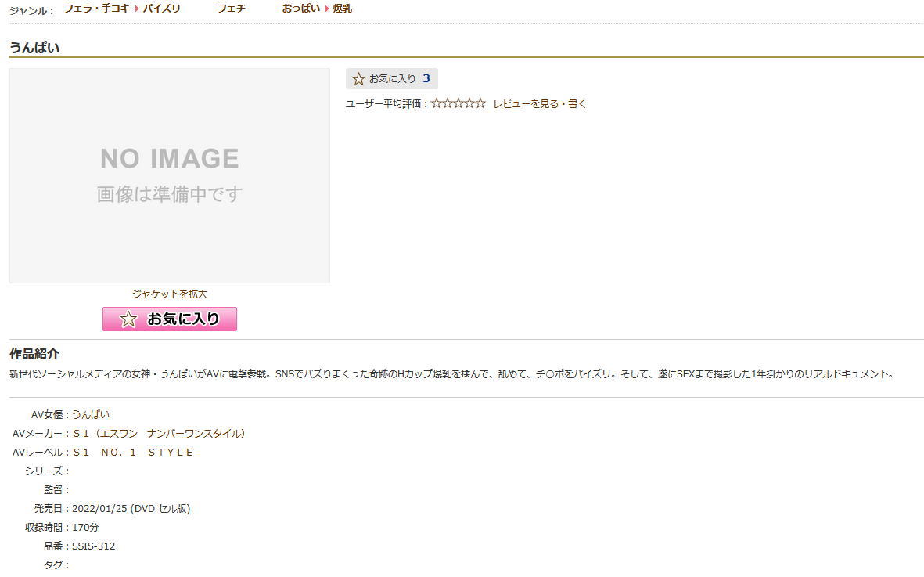Click the red arrow before 爆乳 genre
Image resolution: width=924 pixels, height=577 pixels.
click(x=327, y=9)
